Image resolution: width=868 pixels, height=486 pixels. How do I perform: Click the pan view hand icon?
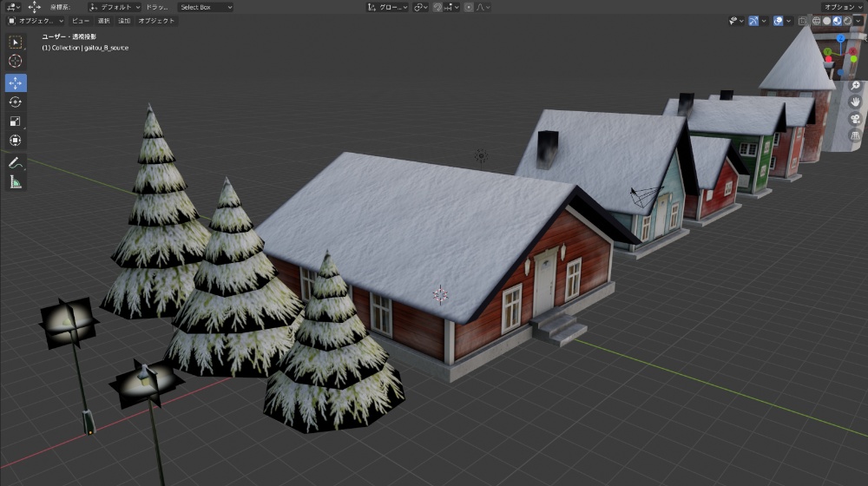[x=855, y=102]
